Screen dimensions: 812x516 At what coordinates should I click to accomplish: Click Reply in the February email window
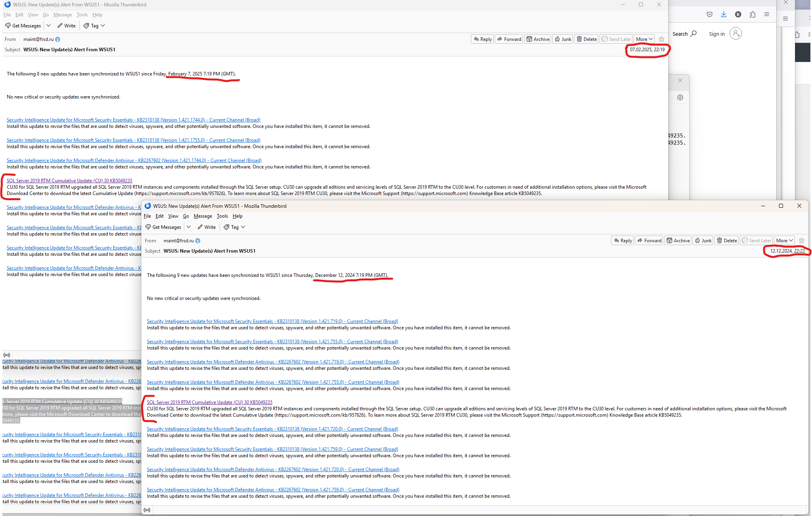click(482, 39)
